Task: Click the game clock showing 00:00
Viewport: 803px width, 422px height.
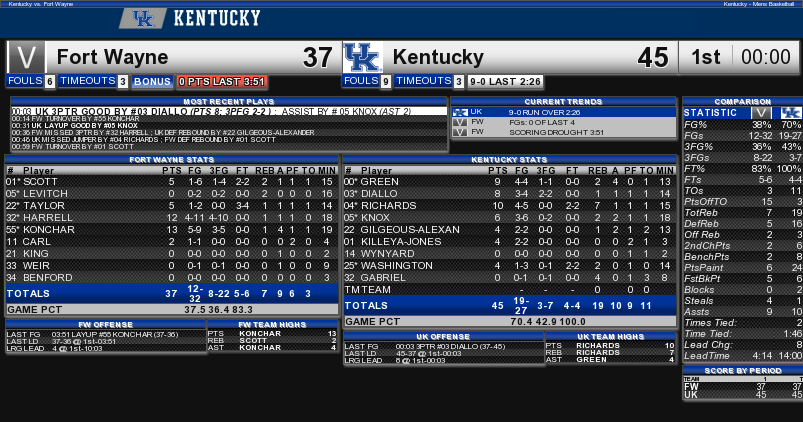Action: click(766, 57)
